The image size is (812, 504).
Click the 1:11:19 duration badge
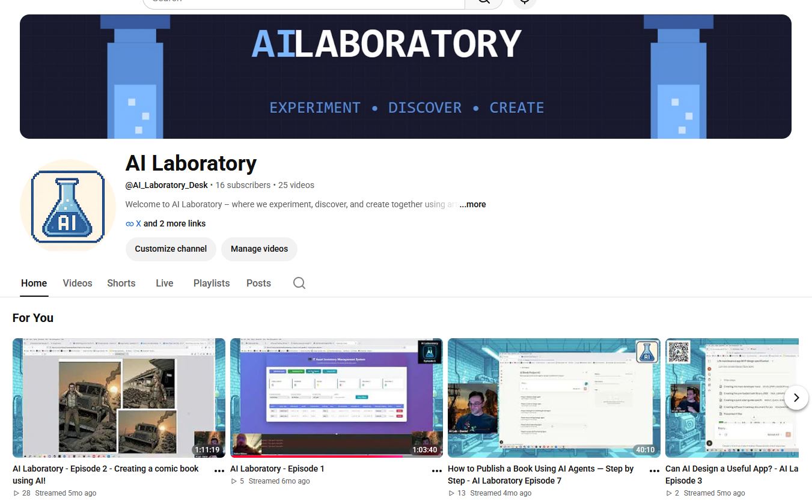coord(207,449)
